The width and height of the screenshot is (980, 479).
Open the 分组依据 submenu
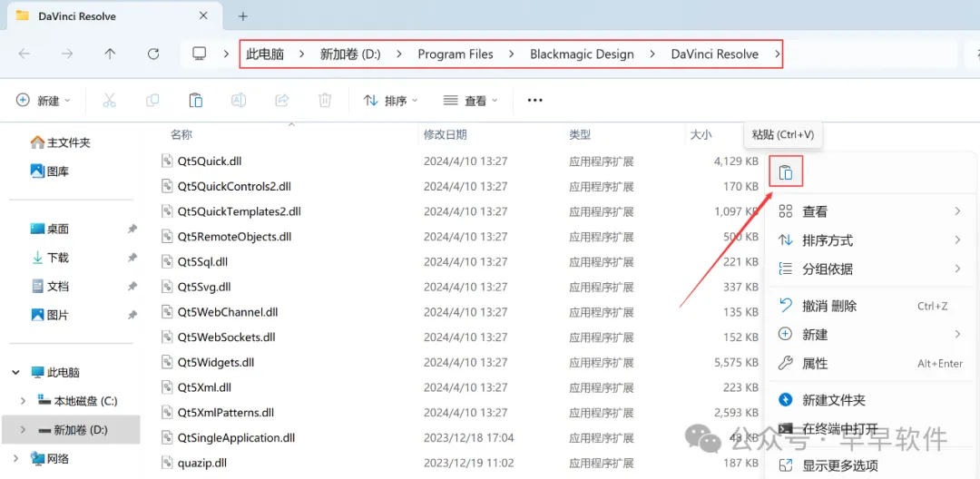pyautogui.click(x=870, y=269)
